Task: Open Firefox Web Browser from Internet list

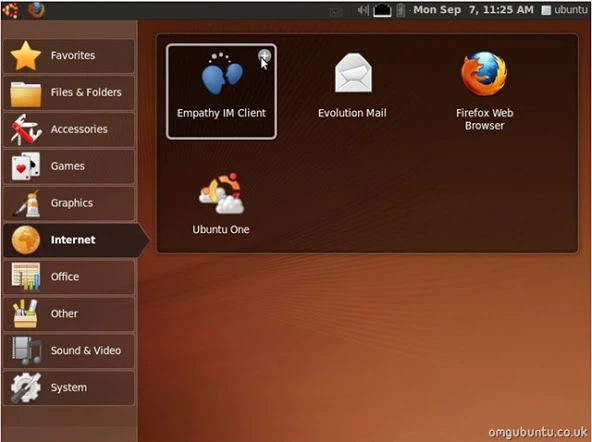Action: tap(484, 91)
